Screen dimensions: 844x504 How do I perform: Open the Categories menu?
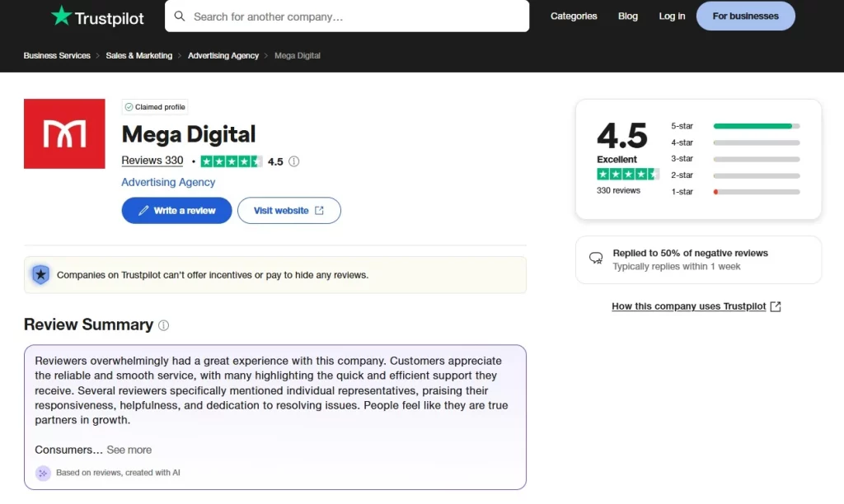click(x=574, y=16)
